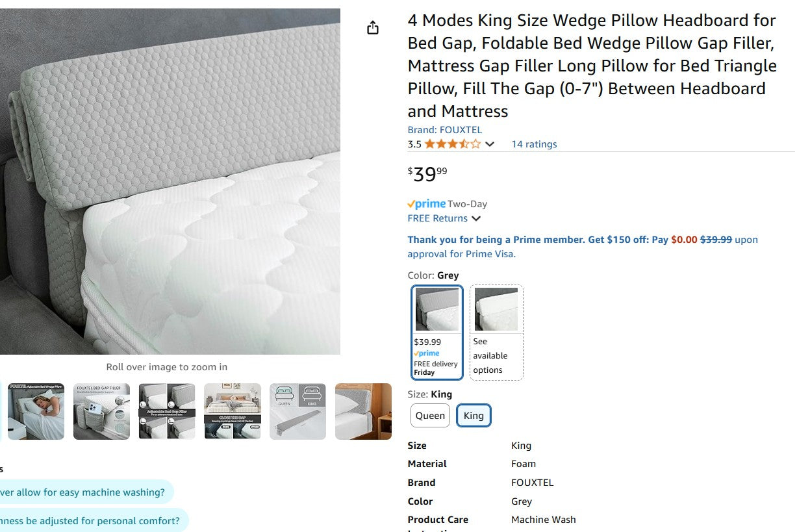Select the Queen size option
Viewport: 797px width, 532px height.
pos(429,416)
